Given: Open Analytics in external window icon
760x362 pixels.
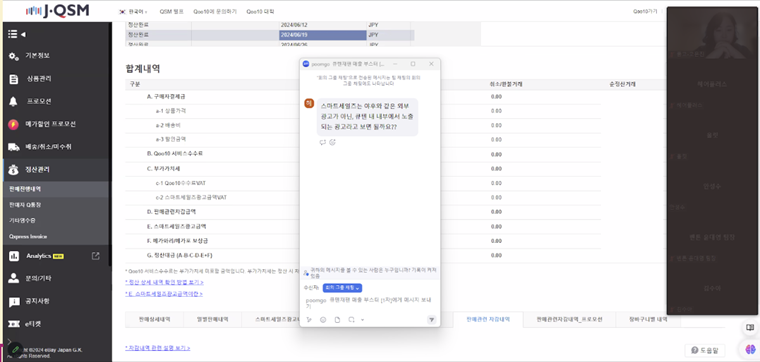Looking at the screenshot, I should click(x=95, y=256).
